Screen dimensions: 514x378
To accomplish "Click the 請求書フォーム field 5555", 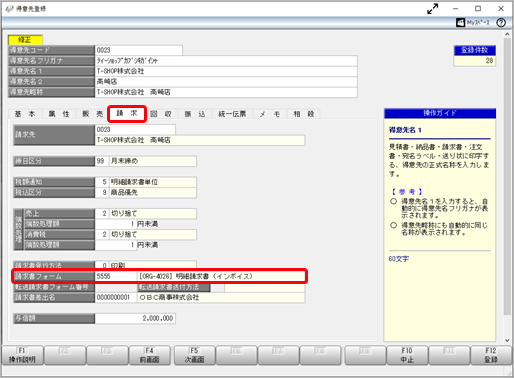I will coord(116,276).
